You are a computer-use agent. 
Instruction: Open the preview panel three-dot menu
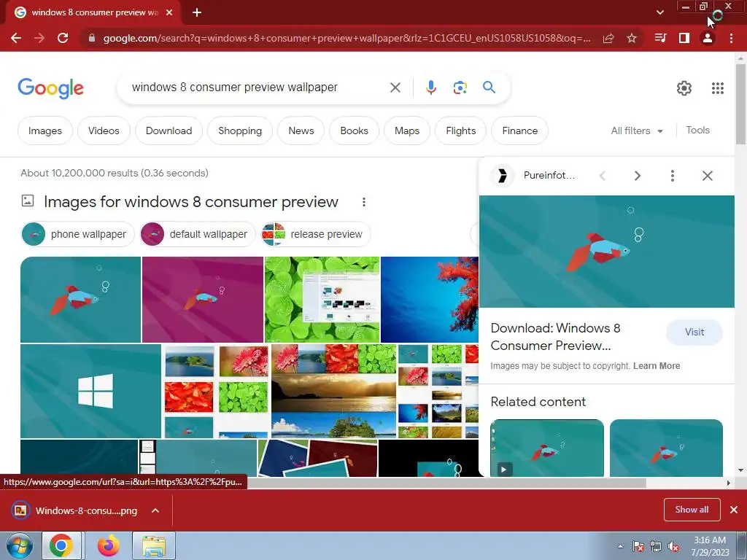672,176
